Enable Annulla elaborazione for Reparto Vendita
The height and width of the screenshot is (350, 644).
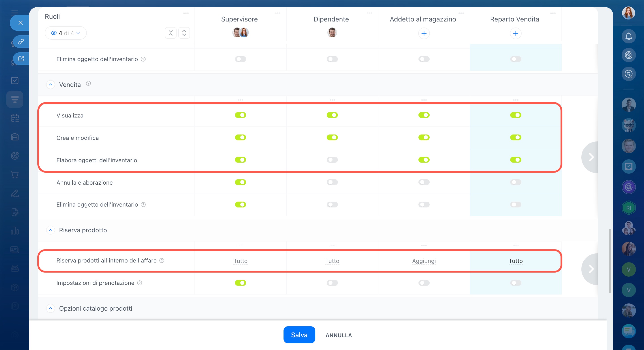click(516, 182)
